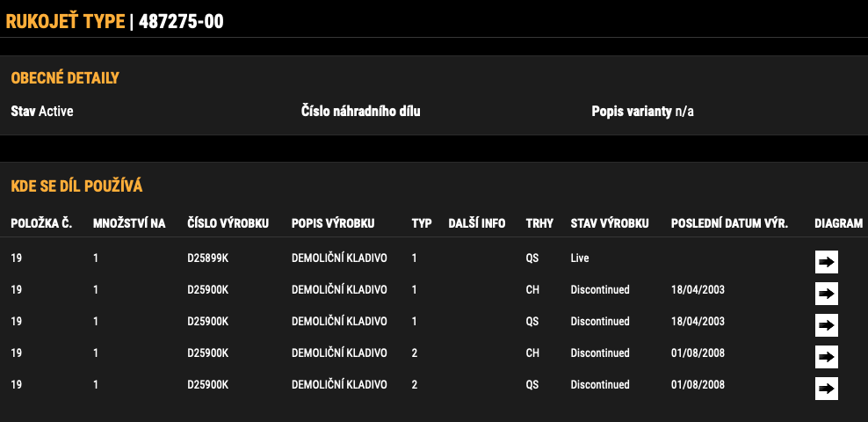
Task: Click the Typ column header
Action: [x=422, y=223]
